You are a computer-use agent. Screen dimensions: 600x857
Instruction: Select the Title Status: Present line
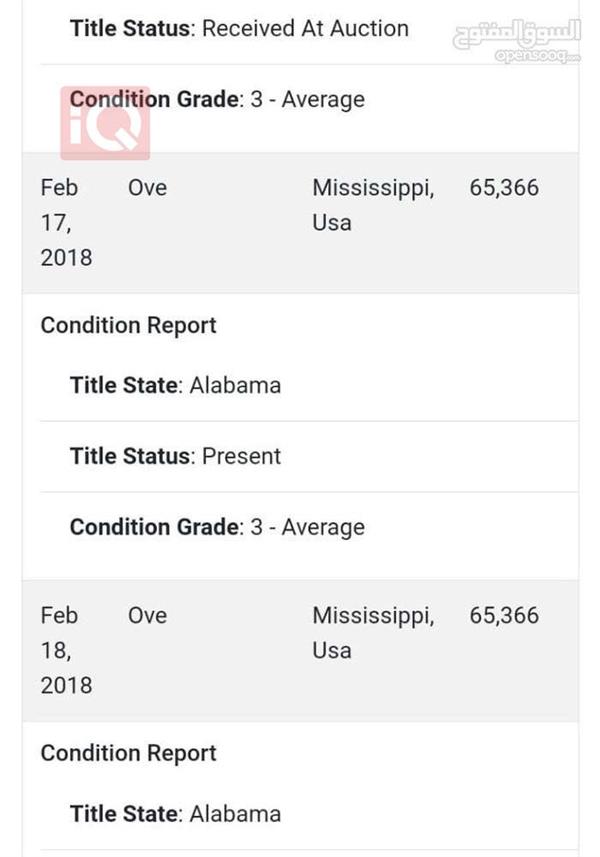click(x=175, y=456)
